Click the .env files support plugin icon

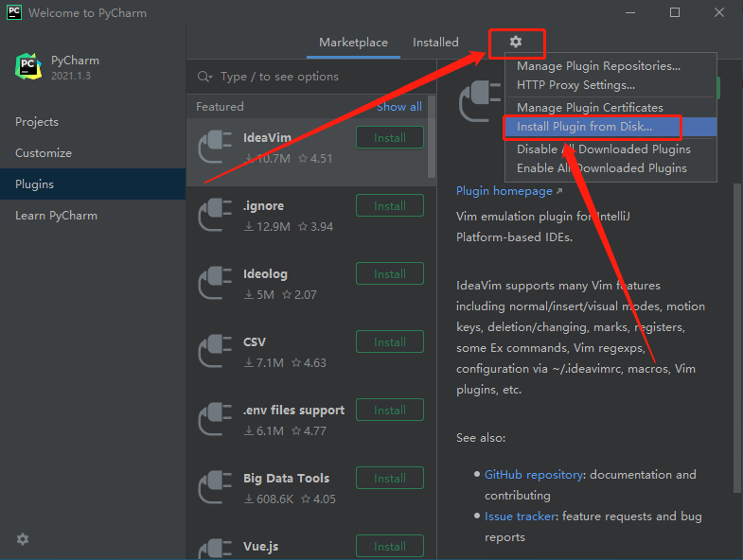click(x=215, y=419)
